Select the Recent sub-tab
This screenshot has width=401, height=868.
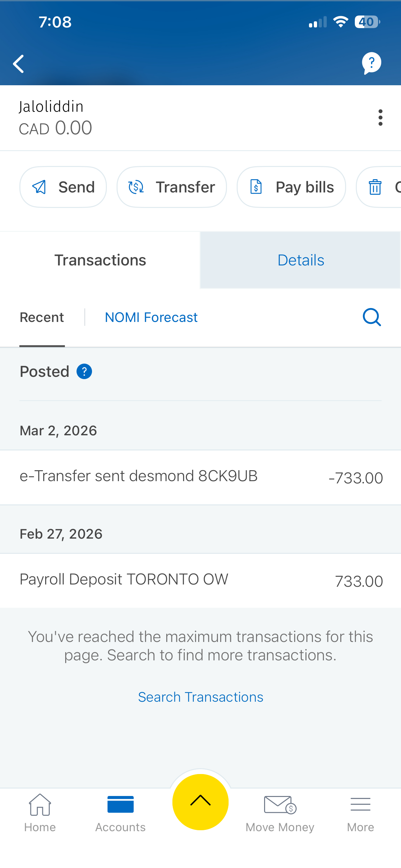point(42,317)
